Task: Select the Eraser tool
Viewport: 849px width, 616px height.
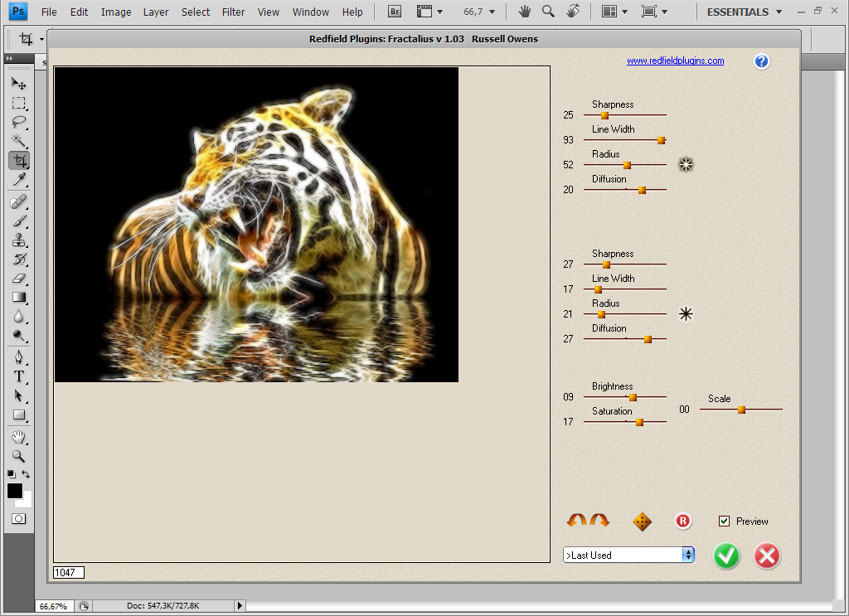Action: (x=19, y=279)
